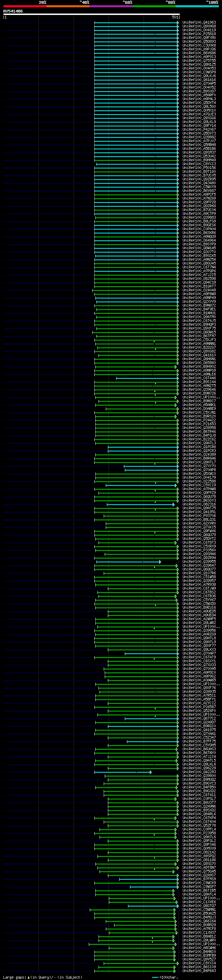
Task: Select the UniRef100_C9WSP9 label
Action: pyautogui.click(x=199, y=72)
